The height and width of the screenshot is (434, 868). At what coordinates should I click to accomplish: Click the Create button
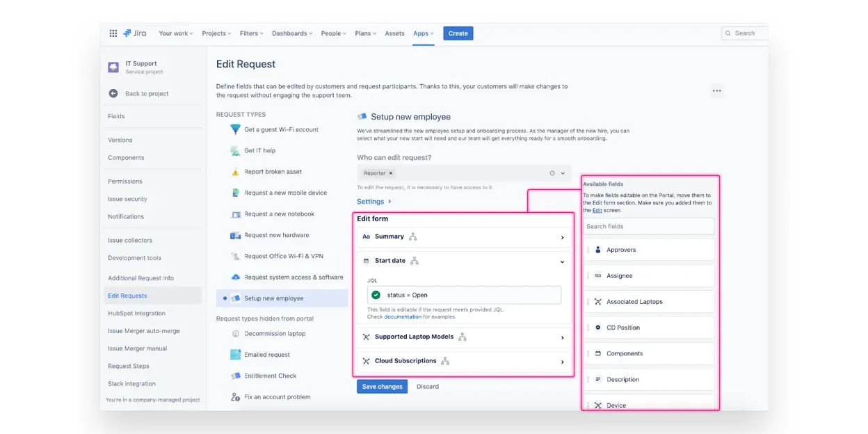458,33
